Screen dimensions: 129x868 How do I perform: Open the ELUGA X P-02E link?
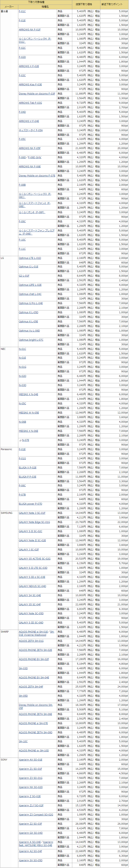[28, 468]
